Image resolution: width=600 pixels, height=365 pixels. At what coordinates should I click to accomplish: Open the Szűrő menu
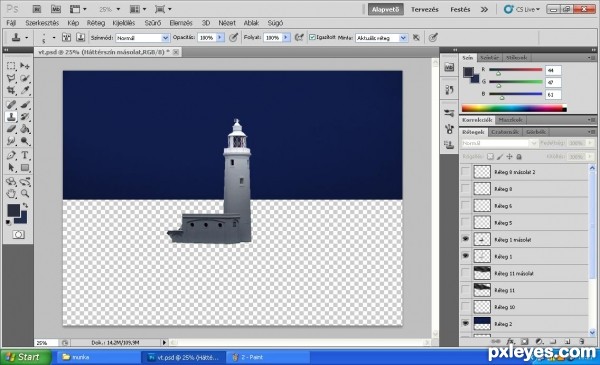[x=153, y=23]
